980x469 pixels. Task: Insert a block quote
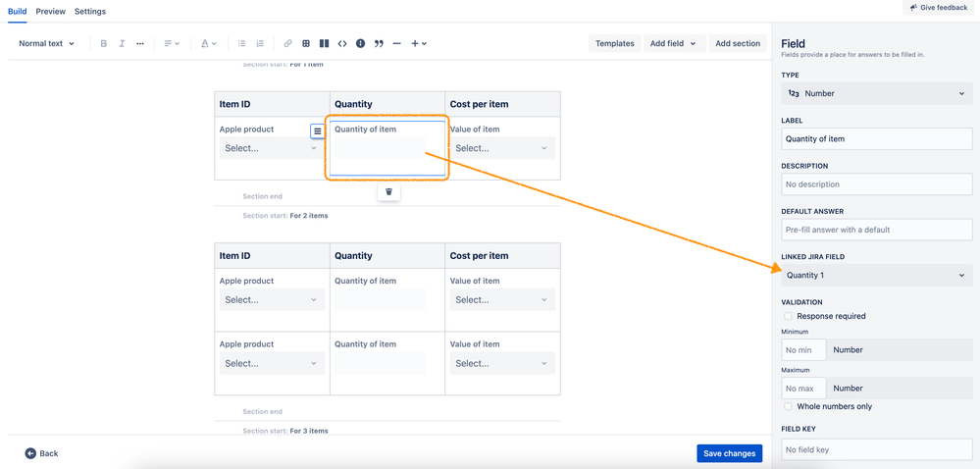click(x=378, y=44)
